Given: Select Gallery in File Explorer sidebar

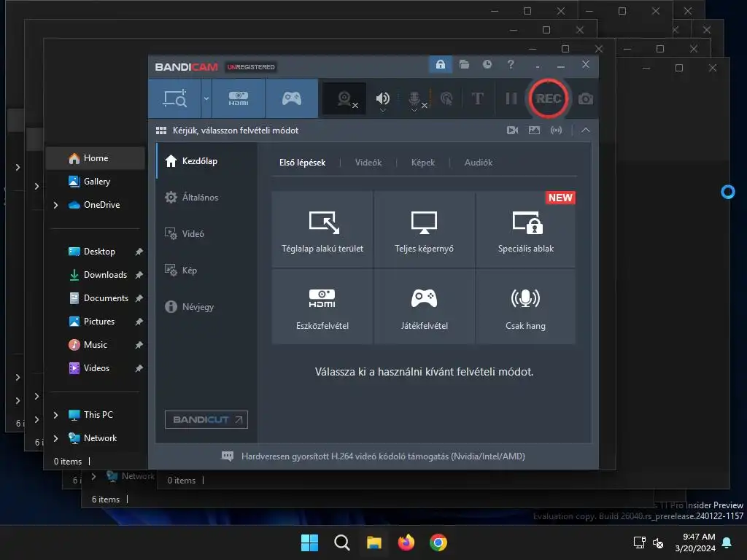Looking at the screenshot, I should tap(97, 182).
